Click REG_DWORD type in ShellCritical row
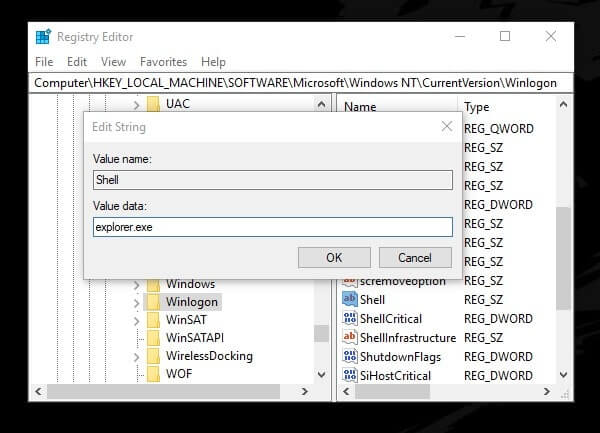 (498, 319)
